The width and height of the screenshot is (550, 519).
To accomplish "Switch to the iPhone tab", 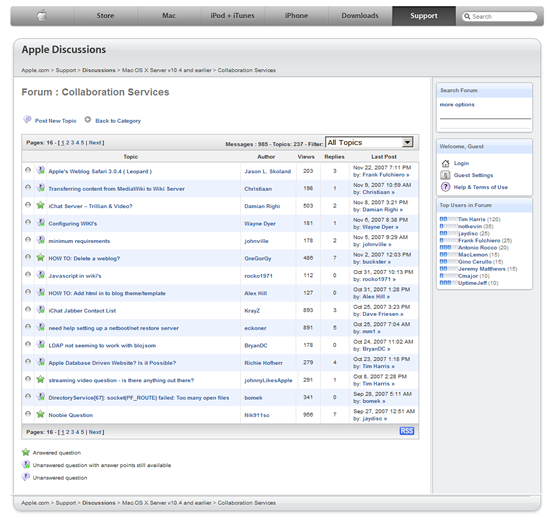I will click(296, 16).
